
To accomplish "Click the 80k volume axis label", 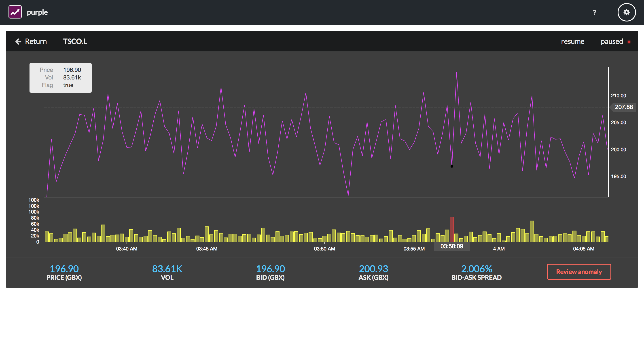I will [x=35, y=218].
